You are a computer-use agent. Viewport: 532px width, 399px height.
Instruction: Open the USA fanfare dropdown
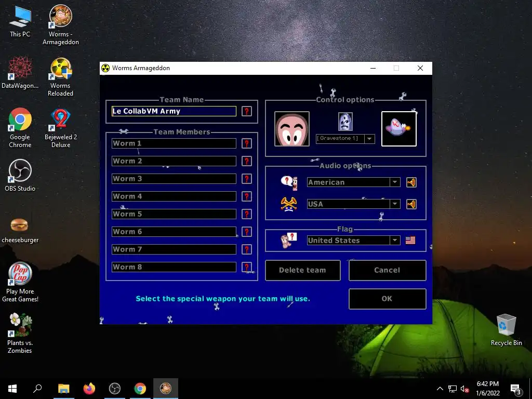[395, 204]
